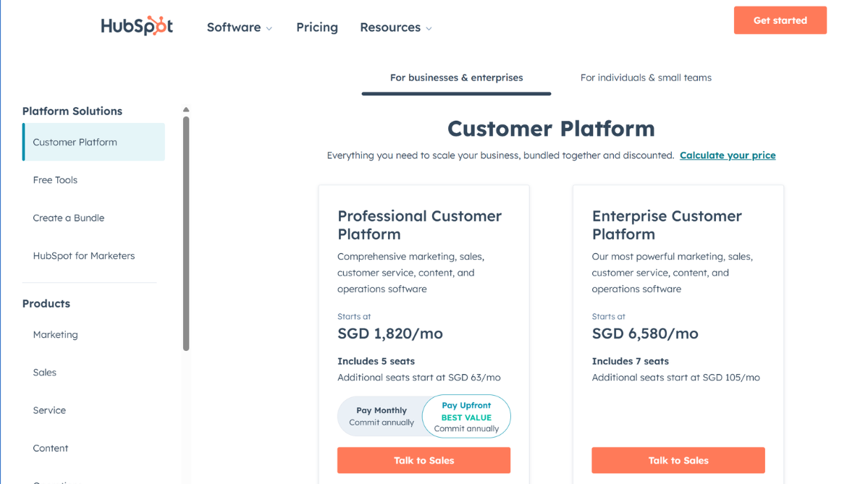Select Service under Products
Image resolution: width=868 pixels, height=484 pixels.
[x=49, y=410]
